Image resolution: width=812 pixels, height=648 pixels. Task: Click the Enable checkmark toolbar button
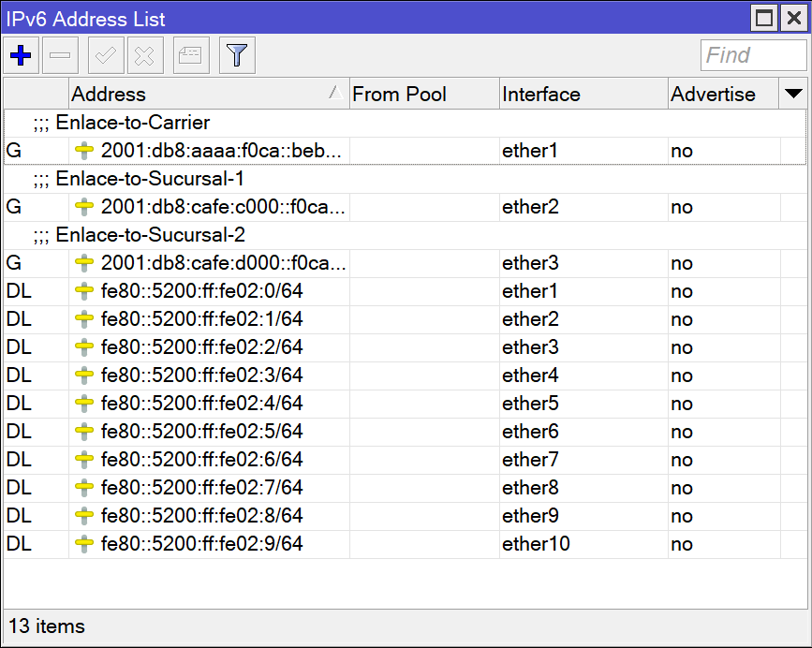(x=106, y=56)
